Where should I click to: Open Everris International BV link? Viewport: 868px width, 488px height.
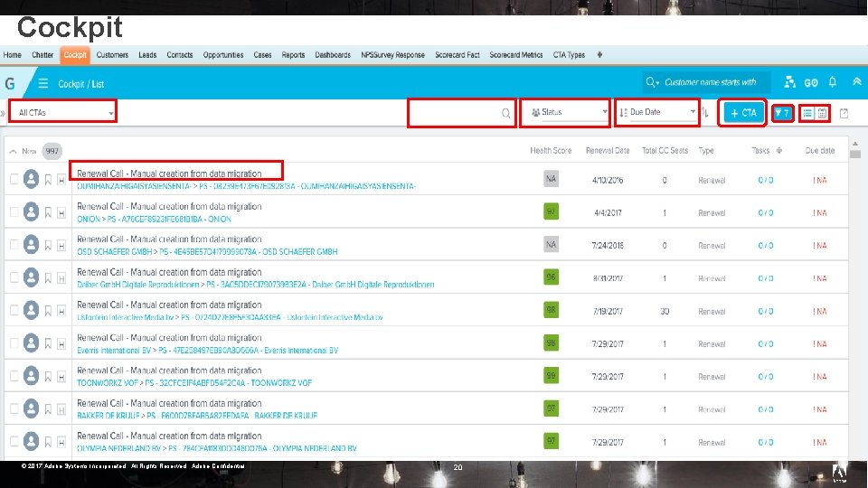pos(114,351)
